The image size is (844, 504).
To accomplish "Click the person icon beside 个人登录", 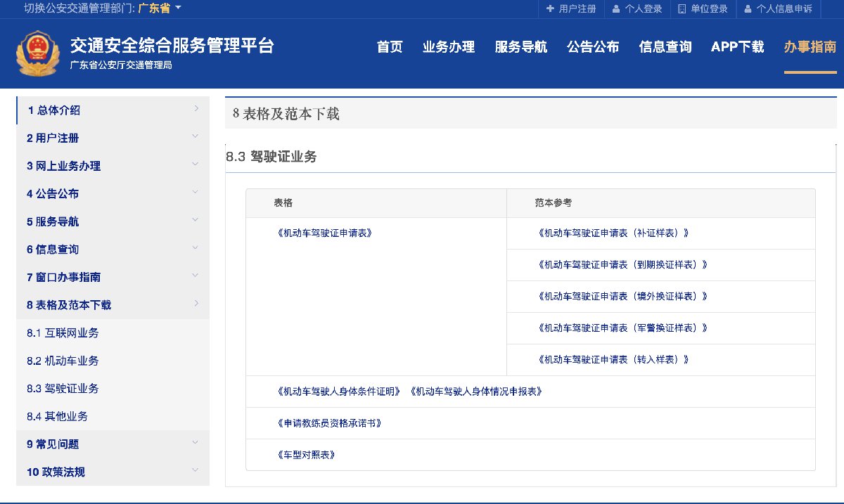I will tap(616, 9).
